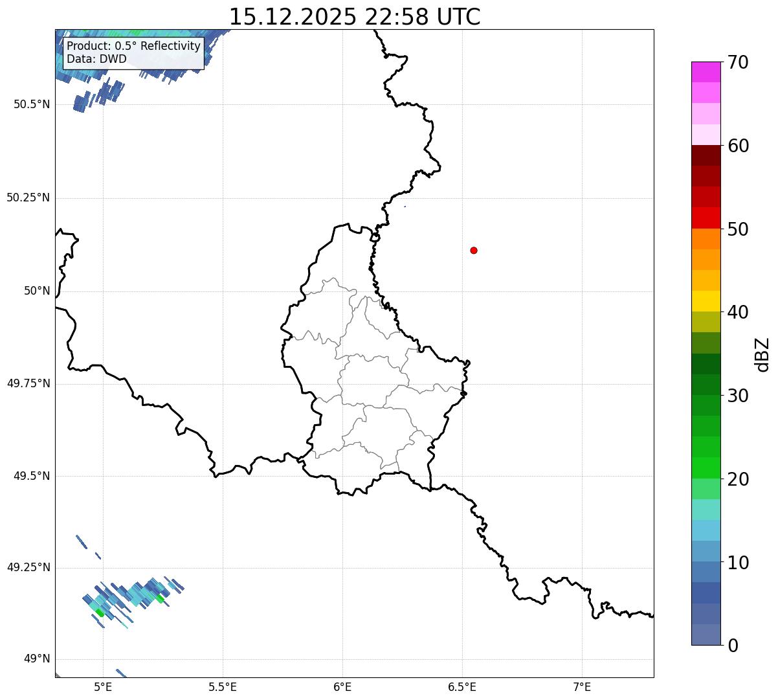Viewport: 778px width, 700px height.
Task: Click the 'Data: DWD' text line
Action: [x=97, y=59]
